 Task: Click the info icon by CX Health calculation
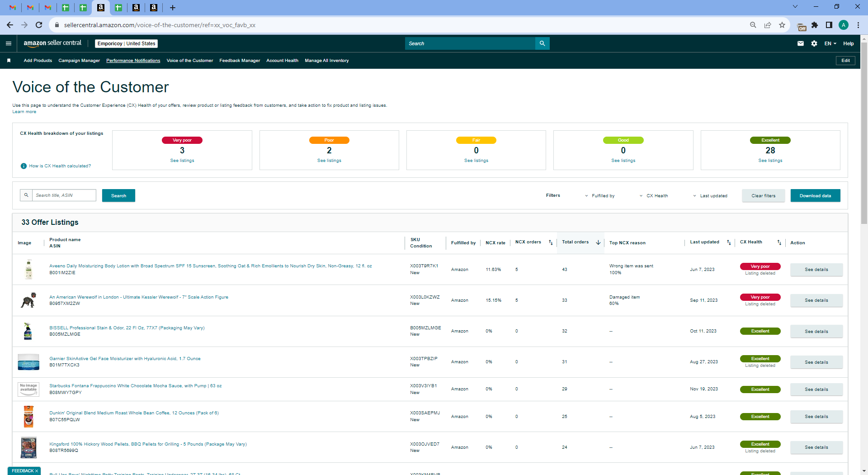[x=24, y=166]
